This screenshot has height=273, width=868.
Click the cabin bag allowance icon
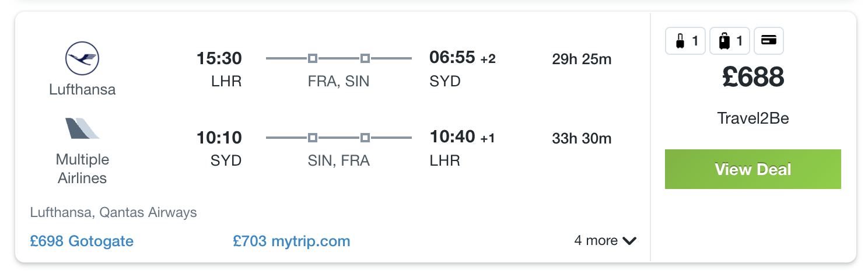(x=685, y=41)
